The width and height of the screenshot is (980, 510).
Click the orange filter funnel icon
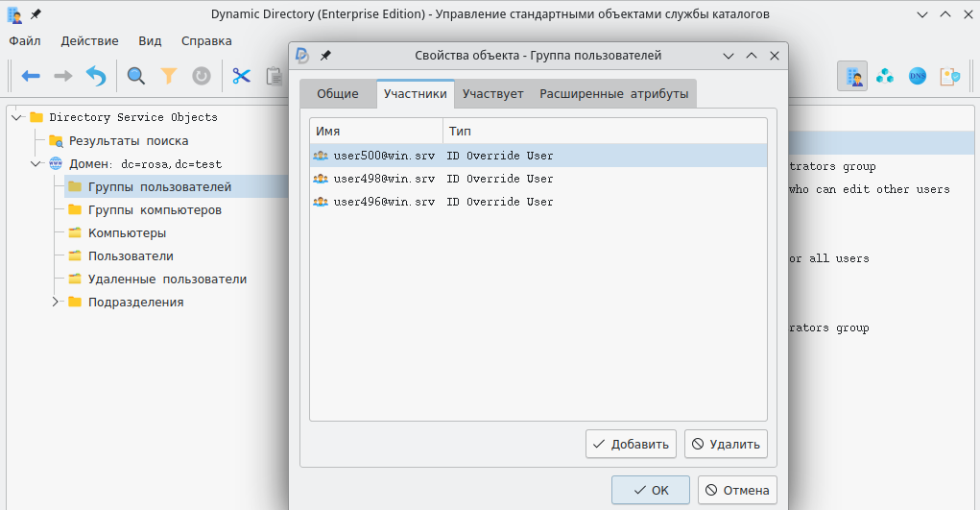click(x=169, y=76)
